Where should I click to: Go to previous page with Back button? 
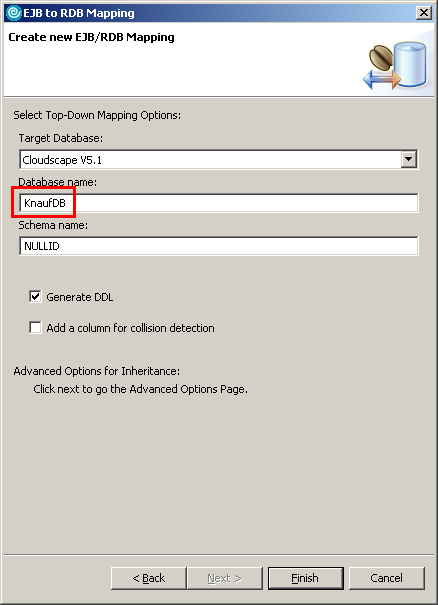pyautogui.click(x=149, y=578)
